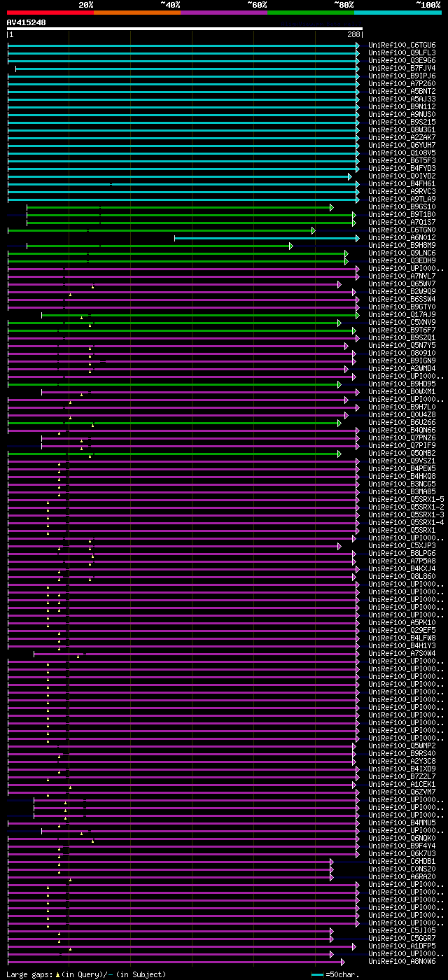
Task: Select label UniRef100_Q65WV7
Action: click(402, 283)
